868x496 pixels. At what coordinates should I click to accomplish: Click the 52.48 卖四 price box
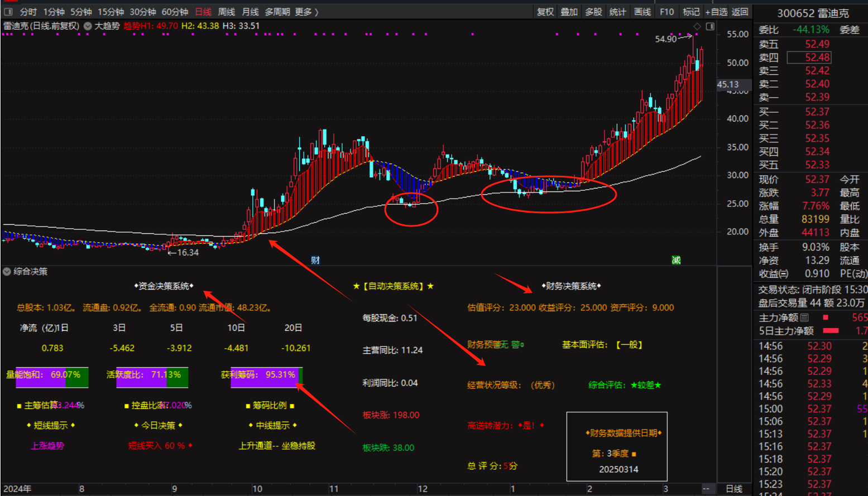tap(817, 57)
